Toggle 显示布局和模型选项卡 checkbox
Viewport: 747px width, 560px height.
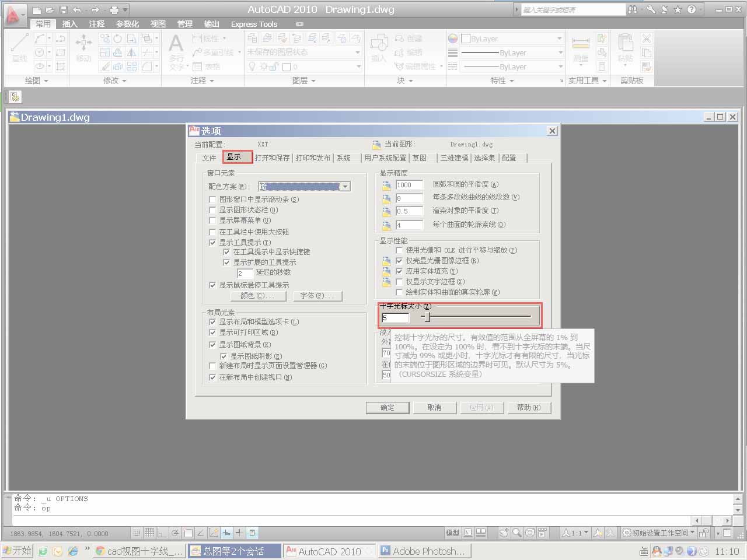click(213, 321)
